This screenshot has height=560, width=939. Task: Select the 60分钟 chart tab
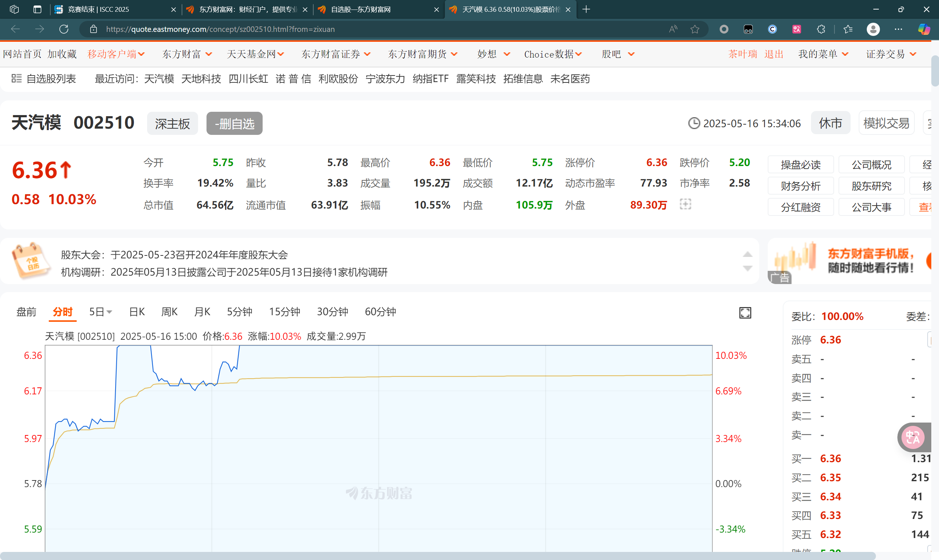380,312
